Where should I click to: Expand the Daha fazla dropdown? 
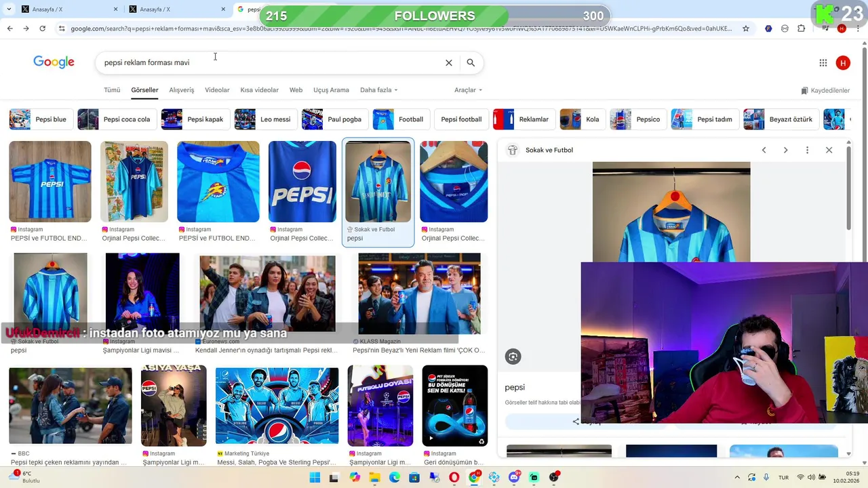[x=378, y=90]
